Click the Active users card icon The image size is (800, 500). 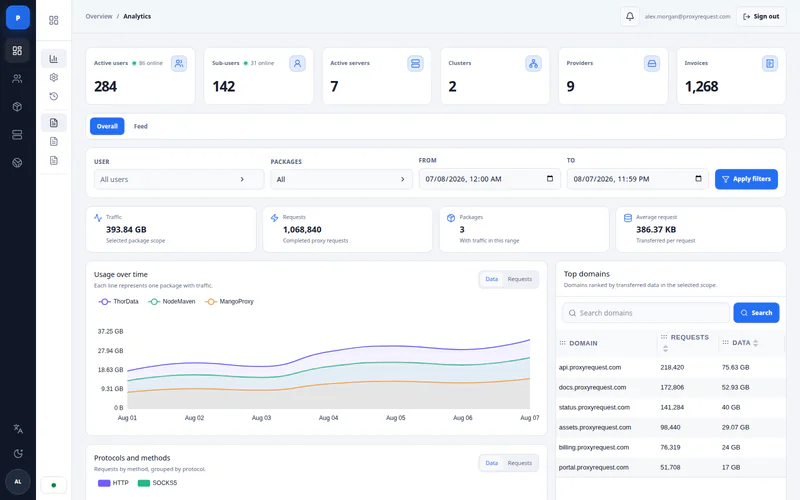point(179,64)
